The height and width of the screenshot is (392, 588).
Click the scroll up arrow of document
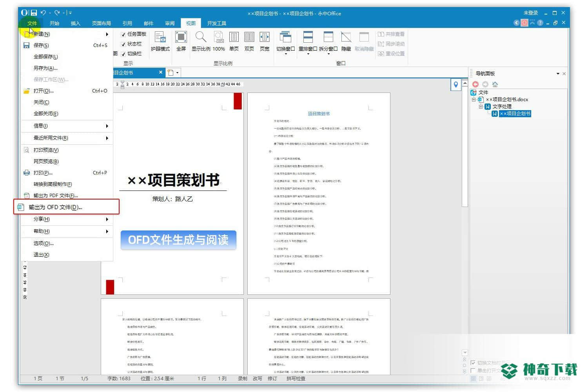click(465, 83)
